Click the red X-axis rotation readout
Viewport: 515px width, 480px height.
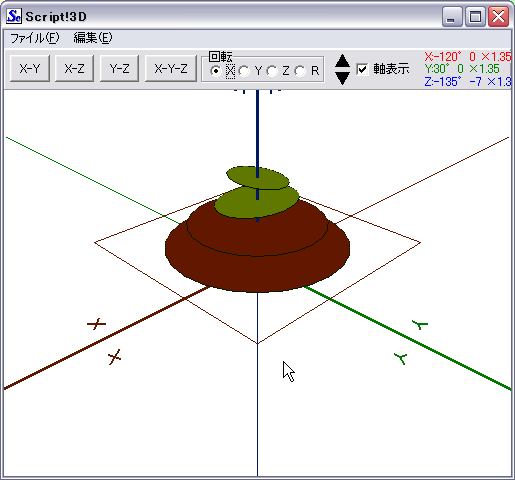(x=468, y=57)
